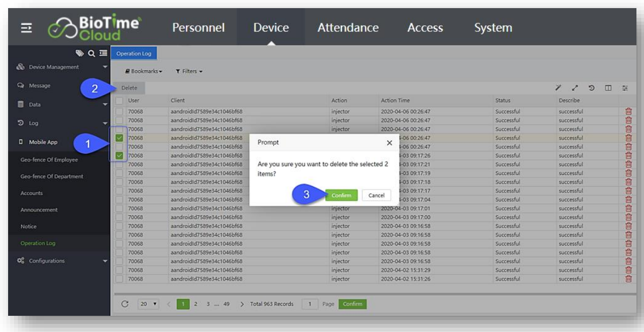644x332 pixels.
Task: Click the page number input field
Action: click(310, 304)
